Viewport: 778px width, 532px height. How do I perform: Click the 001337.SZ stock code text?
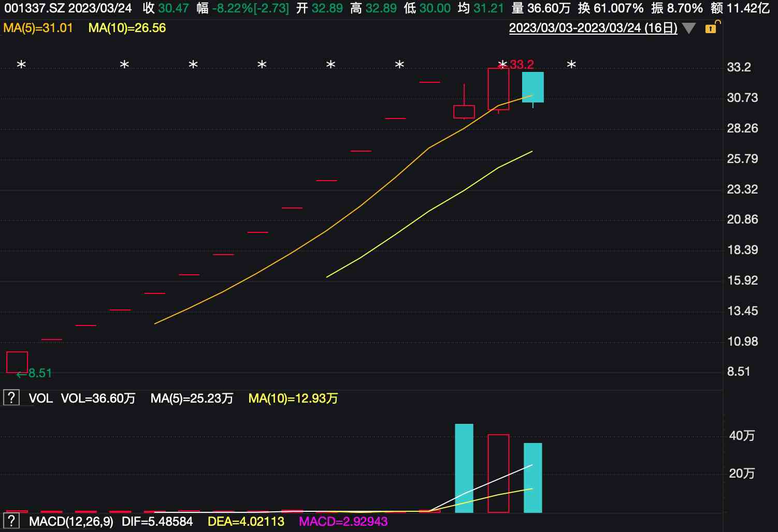(x=35, y=8)
